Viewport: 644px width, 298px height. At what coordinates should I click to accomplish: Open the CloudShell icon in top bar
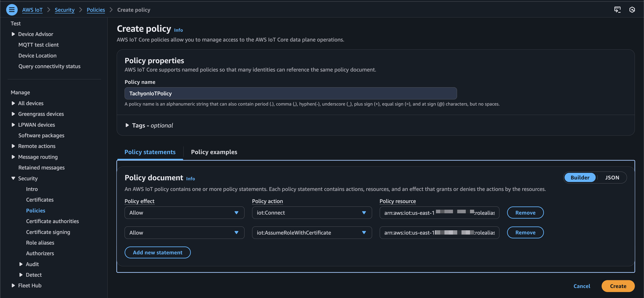[617, 10]
